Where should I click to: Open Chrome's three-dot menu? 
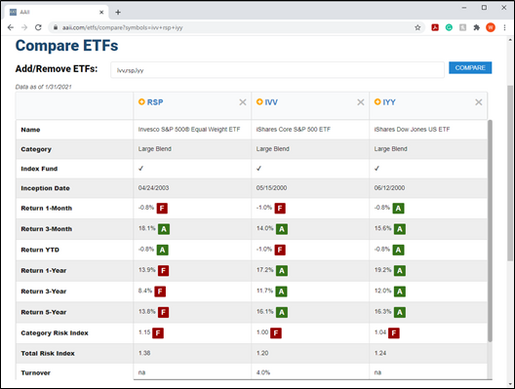pos(505,27)
